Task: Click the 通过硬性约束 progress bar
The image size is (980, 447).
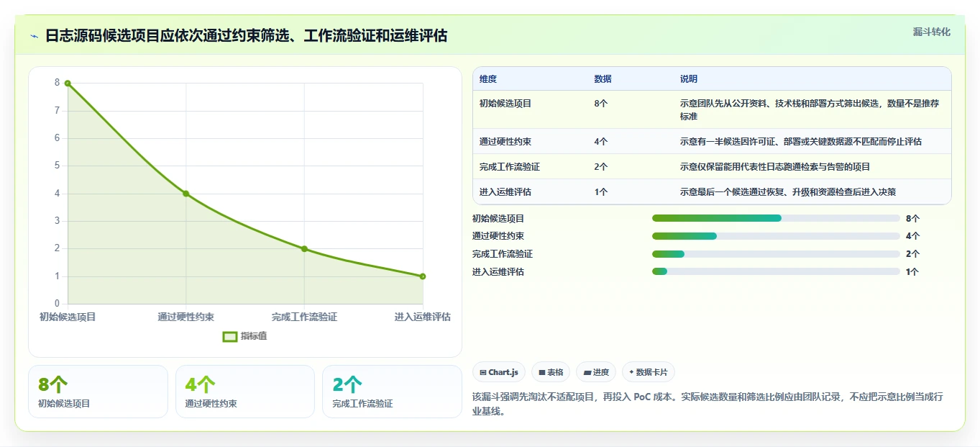Action: [x=776, y=236]
